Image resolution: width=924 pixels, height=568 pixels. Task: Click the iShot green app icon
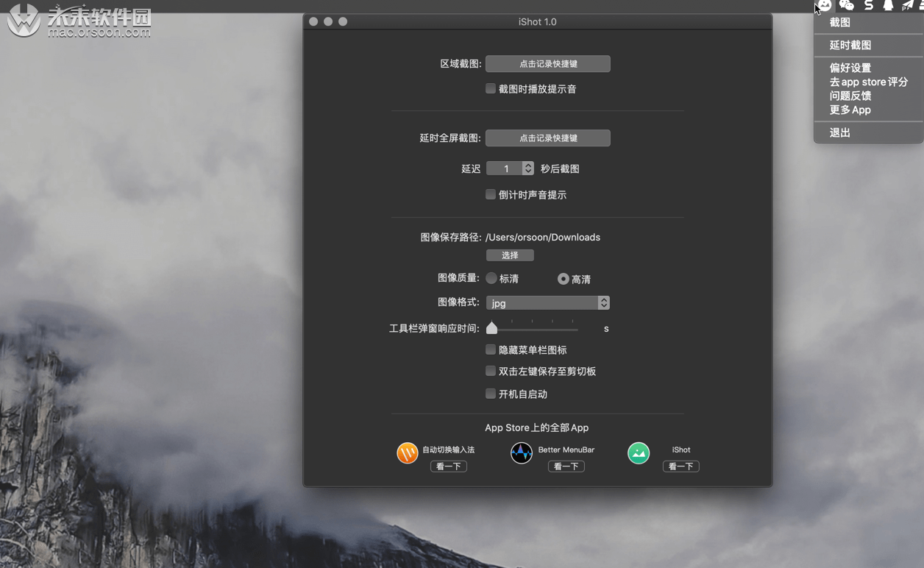[638, 453]
